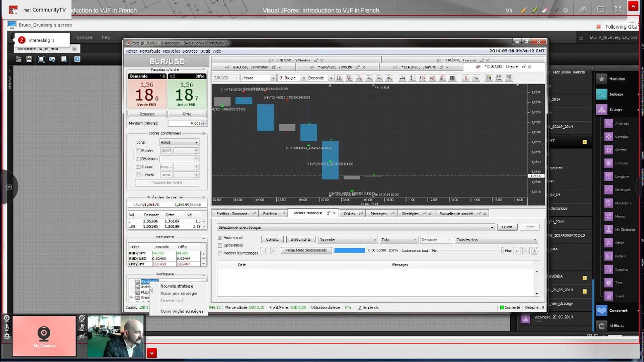
Task: Click the Compte button
Action: pyautogui.click(x=272, y=239)
